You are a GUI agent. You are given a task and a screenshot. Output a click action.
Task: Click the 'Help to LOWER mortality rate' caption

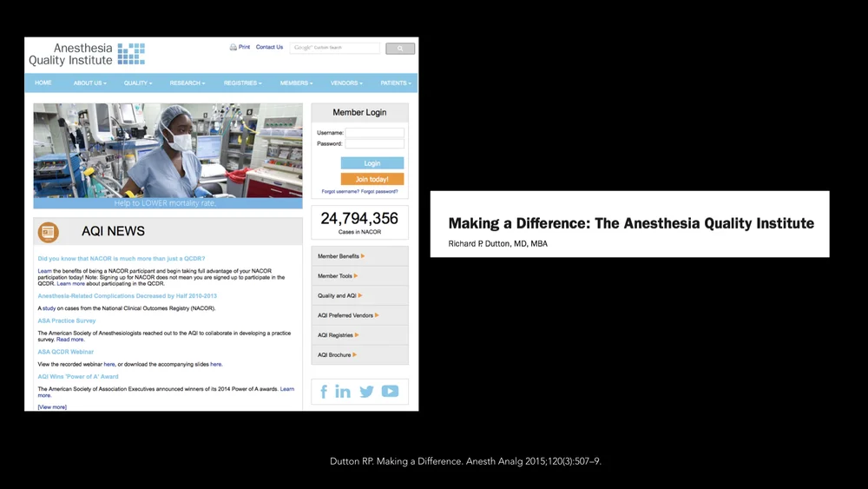pyautogui.click(x=165, y=203)
